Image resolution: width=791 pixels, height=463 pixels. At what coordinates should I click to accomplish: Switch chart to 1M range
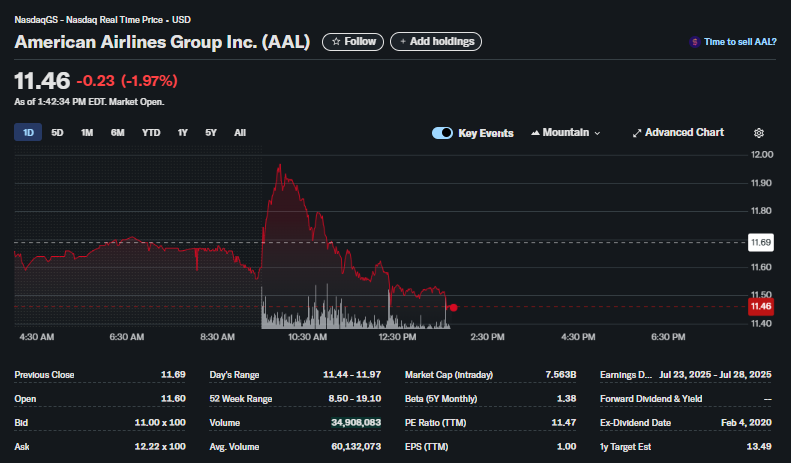click(x=87, y=133)
